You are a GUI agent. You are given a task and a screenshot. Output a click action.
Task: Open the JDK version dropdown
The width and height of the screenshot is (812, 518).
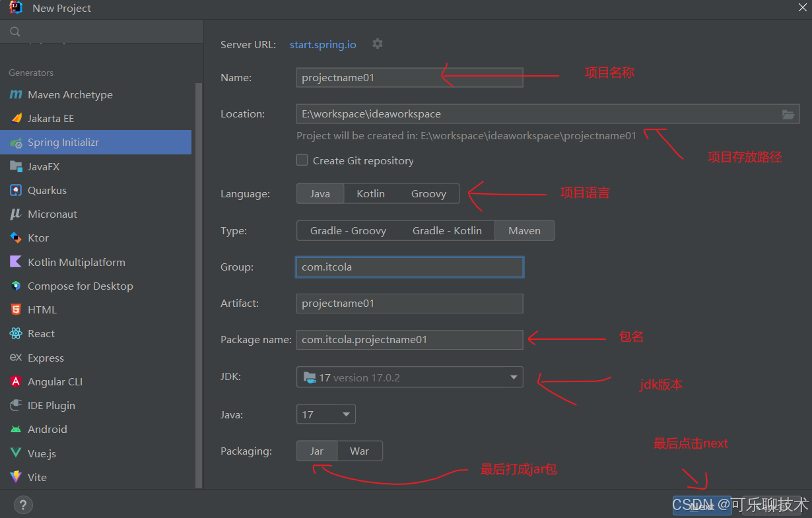pos(409,377)
